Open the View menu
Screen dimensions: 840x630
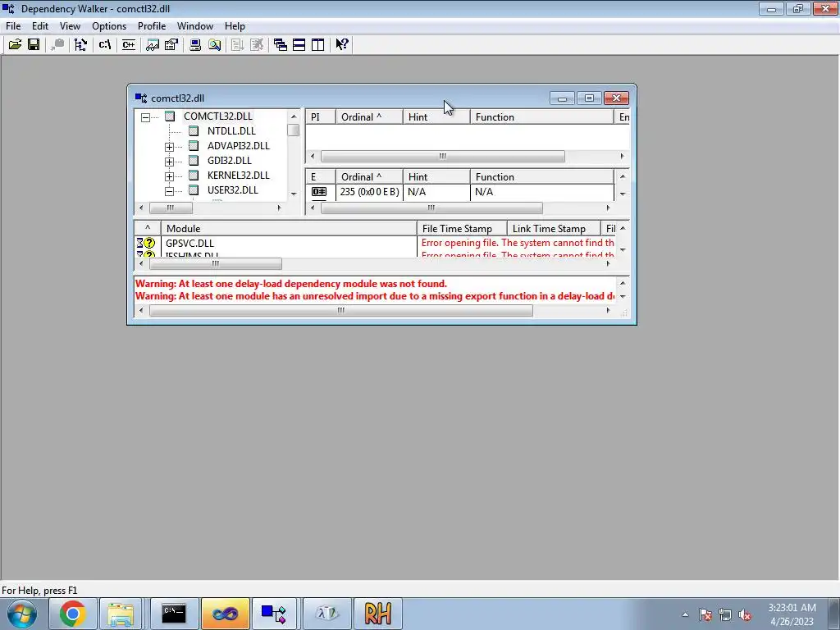(x=70, y=25)
